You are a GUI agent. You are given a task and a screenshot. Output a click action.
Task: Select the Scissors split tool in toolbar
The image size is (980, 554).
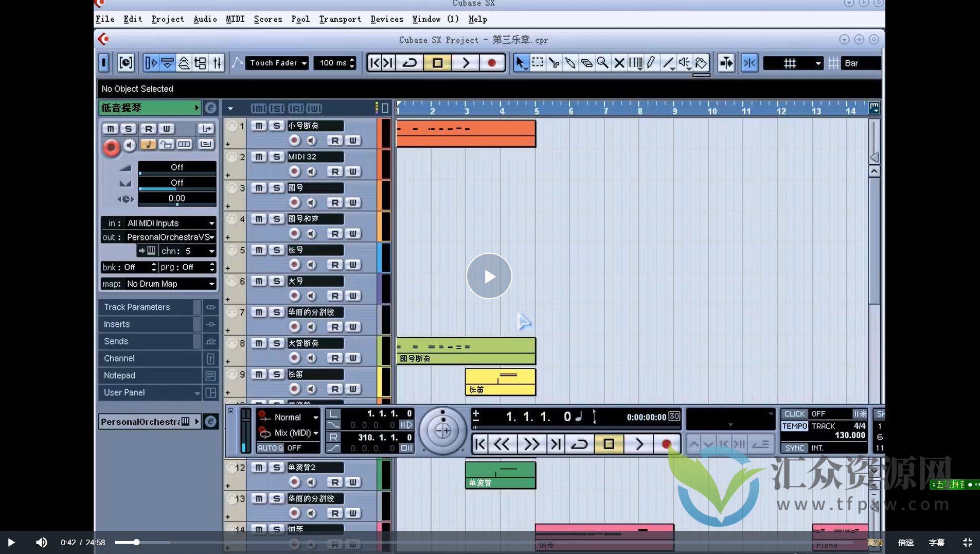554,63
